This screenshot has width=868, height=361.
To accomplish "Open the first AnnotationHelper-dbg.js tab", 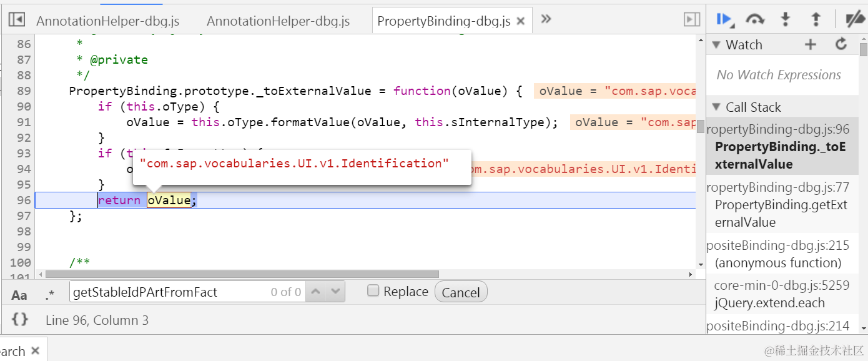I will coord(108,21).
